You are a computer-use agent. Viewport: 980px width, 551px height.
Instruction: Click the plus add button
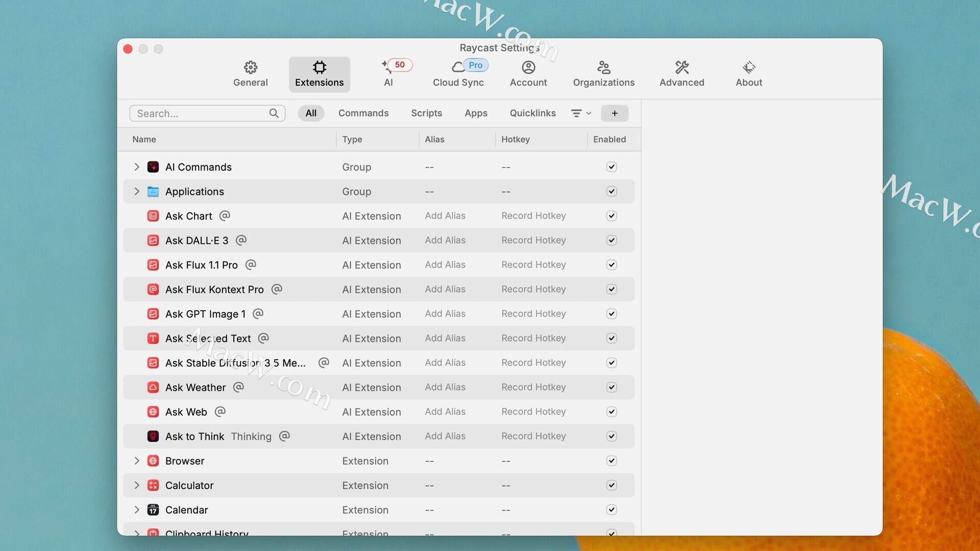point(615,113)
